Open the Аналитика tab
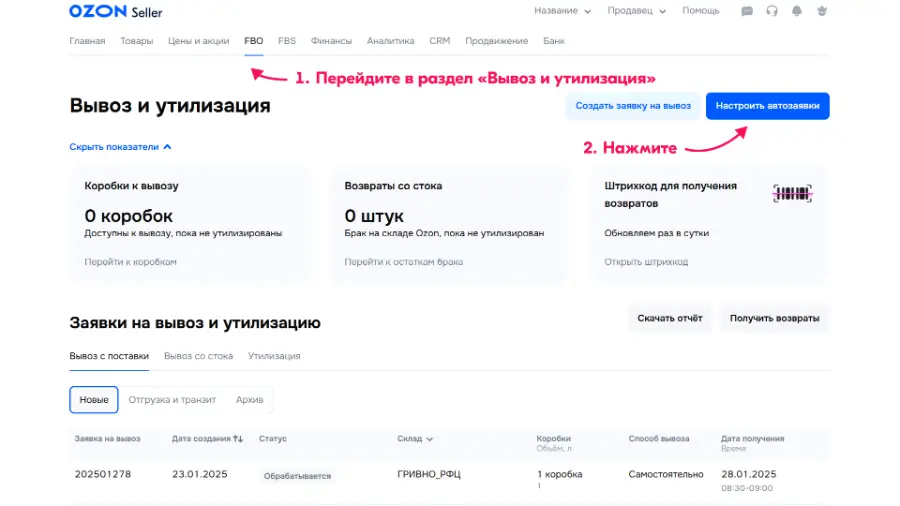Image resolution: width=900 pixels, height=506 pixels. point(390,41)
